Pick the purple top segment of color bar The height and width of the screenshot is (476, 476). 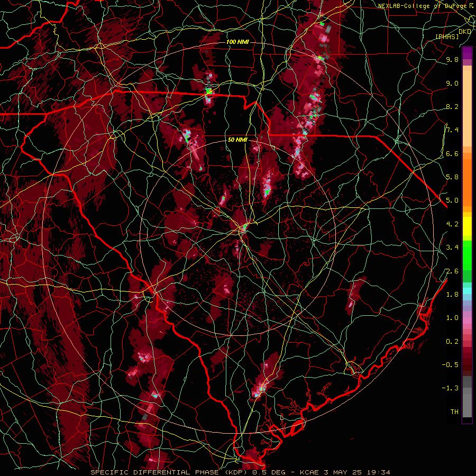coord(467,53)
